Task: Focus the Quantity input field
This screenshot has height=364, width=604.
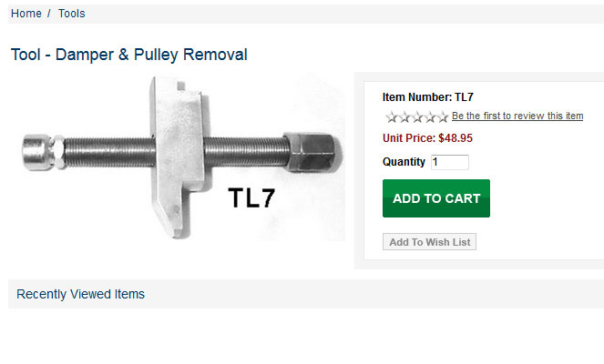Action: pyautogui.click(x=450, y=162)
